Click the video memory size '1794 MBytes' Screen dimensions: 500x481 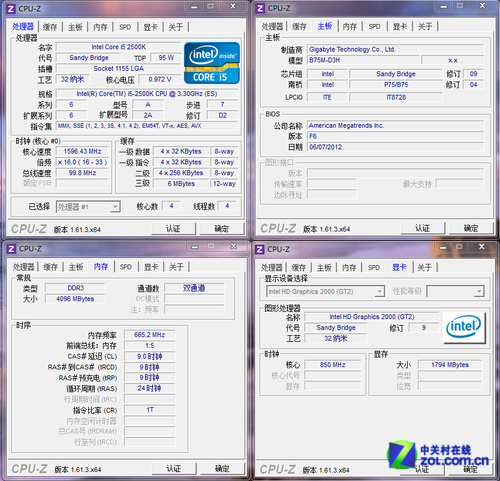pos(450,365)
